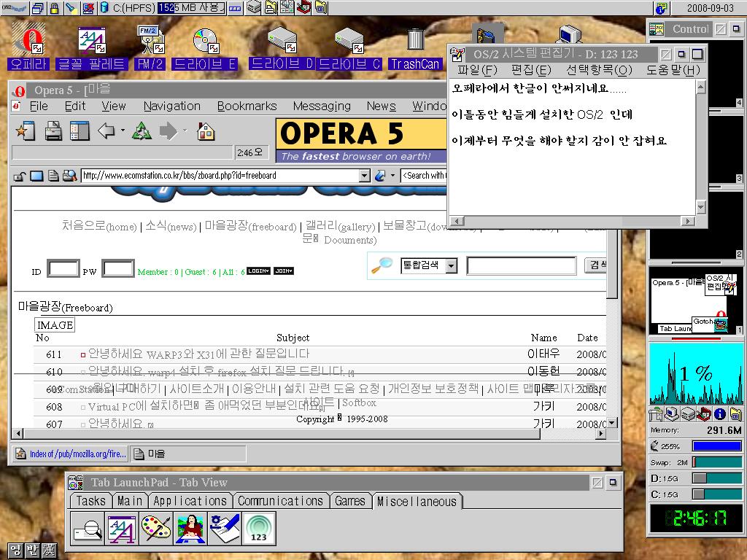Open post 611 about WARP3 and X31
This screenshot has height=560, width=747.
[x=198, y=354]
